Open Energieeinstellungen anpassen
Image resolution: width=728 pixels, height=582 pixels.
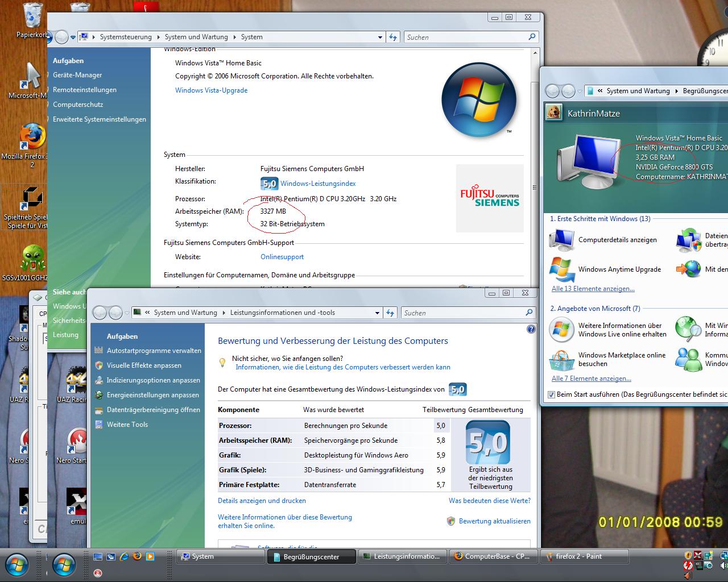[153, 395]
